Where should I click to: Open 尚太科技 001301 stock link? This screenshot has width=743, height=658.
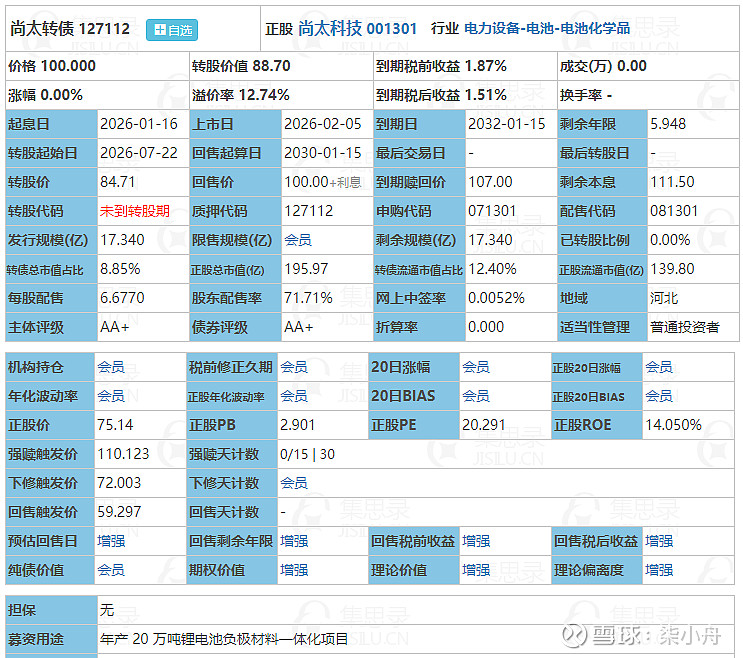357,29
